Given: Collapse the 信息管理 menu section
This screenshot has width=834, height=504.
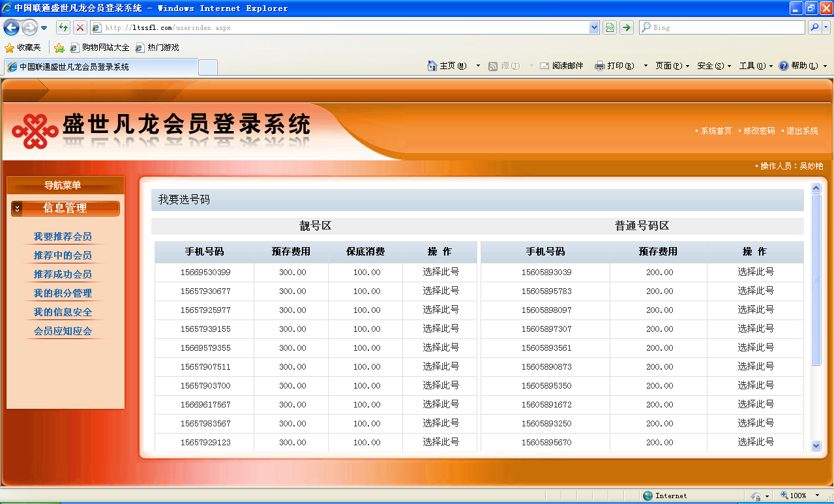Looking at the screenshot, I should click(65, 208).
